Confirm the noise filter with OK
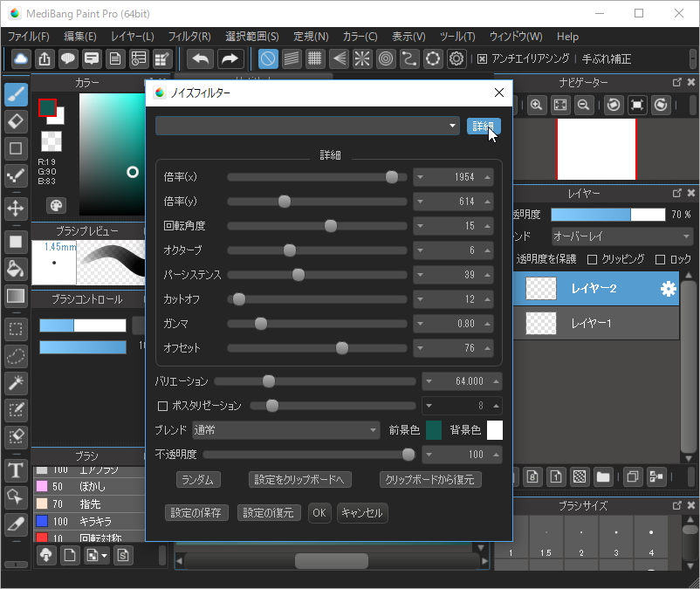 point(319,513)
